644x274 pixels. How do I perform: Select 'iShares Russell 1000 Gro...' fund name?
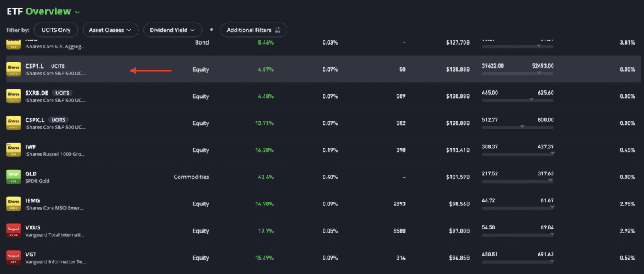[55, 154]
